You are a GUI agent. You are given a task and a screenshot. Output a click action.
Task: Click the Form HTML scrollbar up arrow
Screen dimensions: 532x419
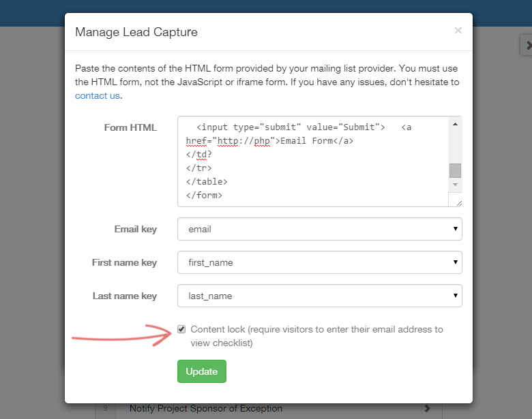click(455, 124)
